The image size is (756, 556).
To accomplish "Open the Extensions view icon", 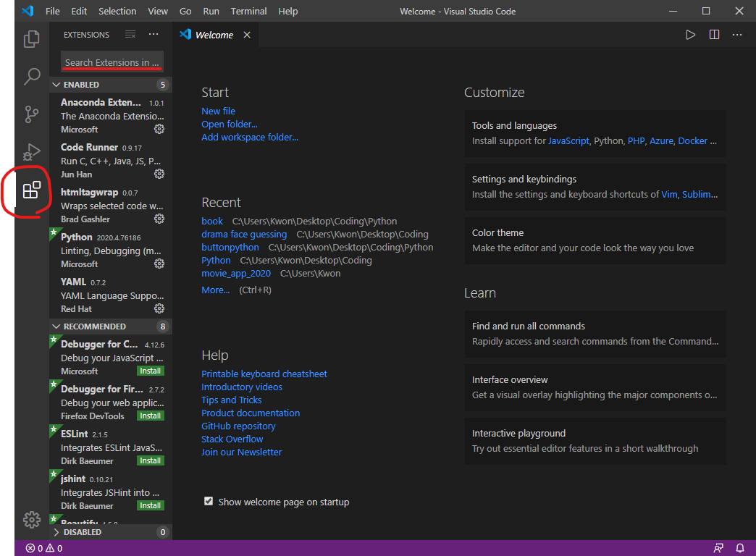I will click(x=32, y=190).
